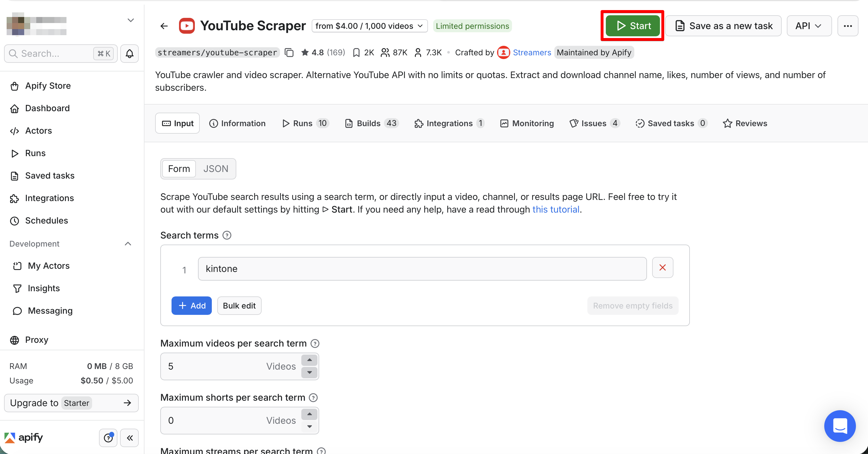Open the Information tab
The image size is (868, 454).
click(237, 123)
